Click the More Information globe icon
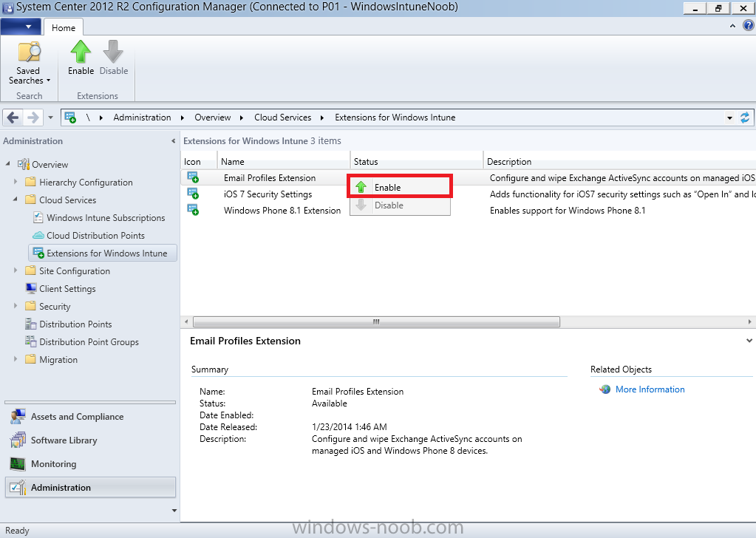Screen dimensions: 756x538 pos(605,389)
